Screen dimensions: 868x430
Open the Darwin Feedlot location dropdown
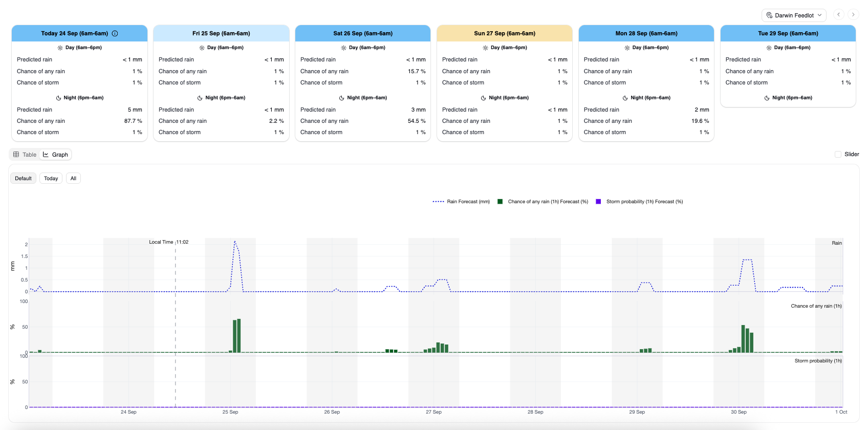pyautogui.click(x=794, y=15)
